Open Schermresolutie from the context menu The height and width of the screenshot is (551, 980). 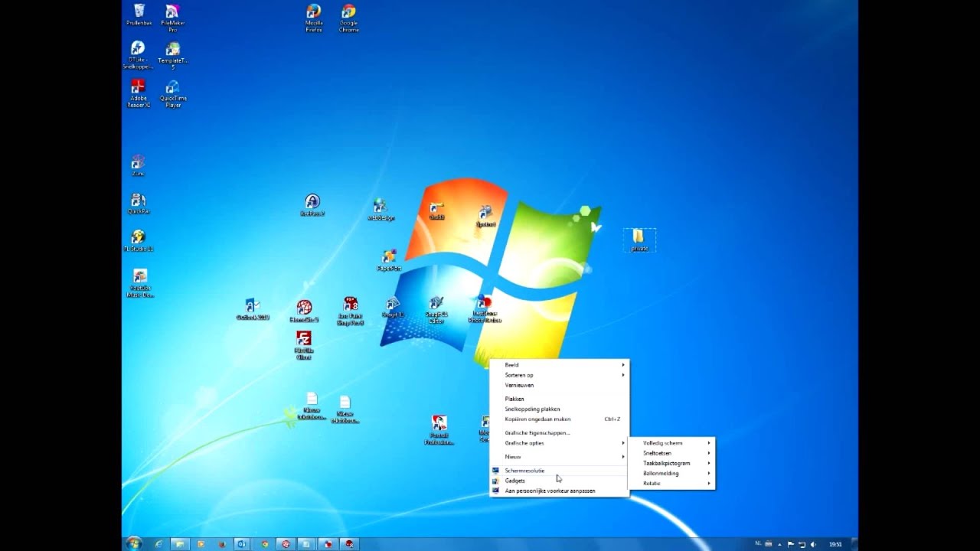[560, 471]
